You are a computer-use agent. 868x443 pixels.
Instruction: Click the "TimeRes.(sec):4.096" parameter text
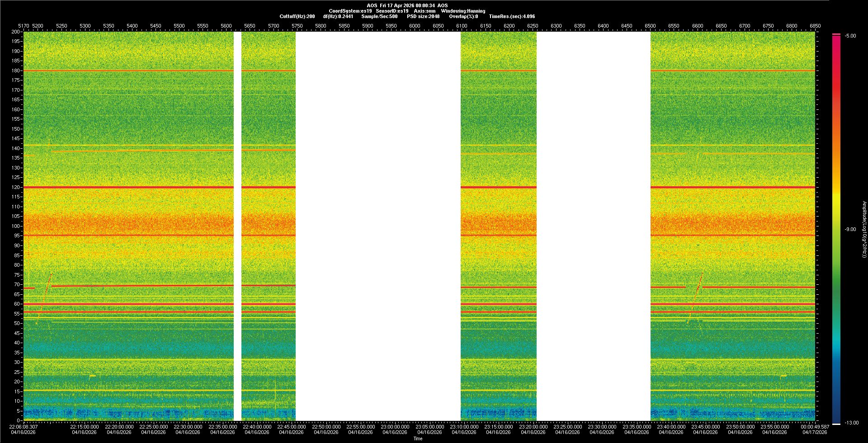tap(512, 16)
